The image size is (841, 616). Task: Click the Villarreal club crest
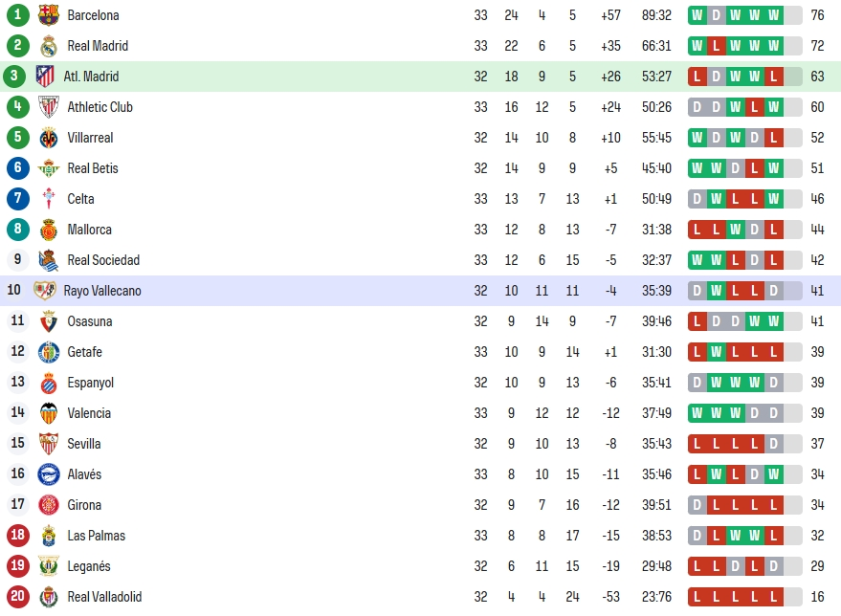(x=49, y=138)
